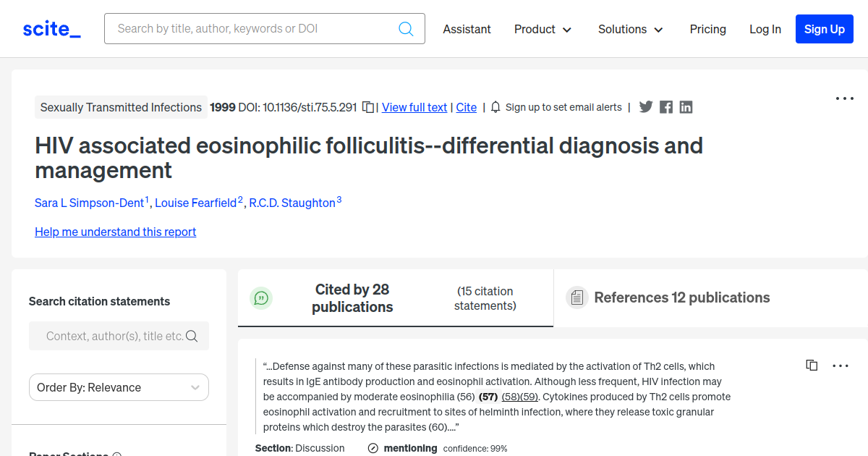This screenshot has height=456, width=868.
Task: Open the Order By: Relevance dropdown
Action: pyautogui.click(x=119, y=387)
